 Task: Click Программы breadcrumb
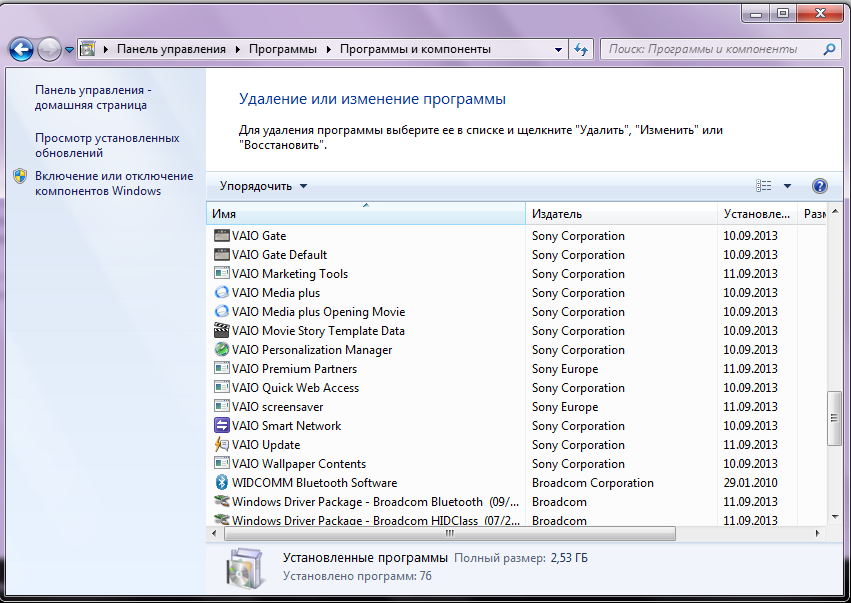click(x=283, y=49)
